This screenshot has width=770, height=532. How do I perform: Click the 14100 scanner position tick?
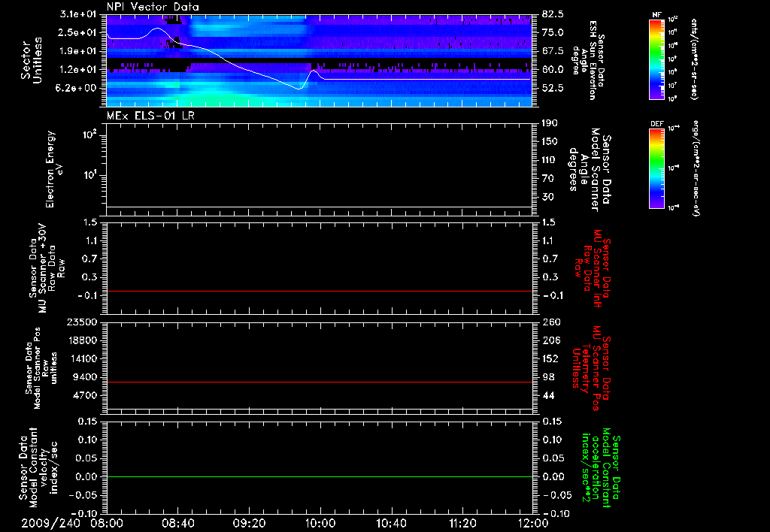pos(82,358)
